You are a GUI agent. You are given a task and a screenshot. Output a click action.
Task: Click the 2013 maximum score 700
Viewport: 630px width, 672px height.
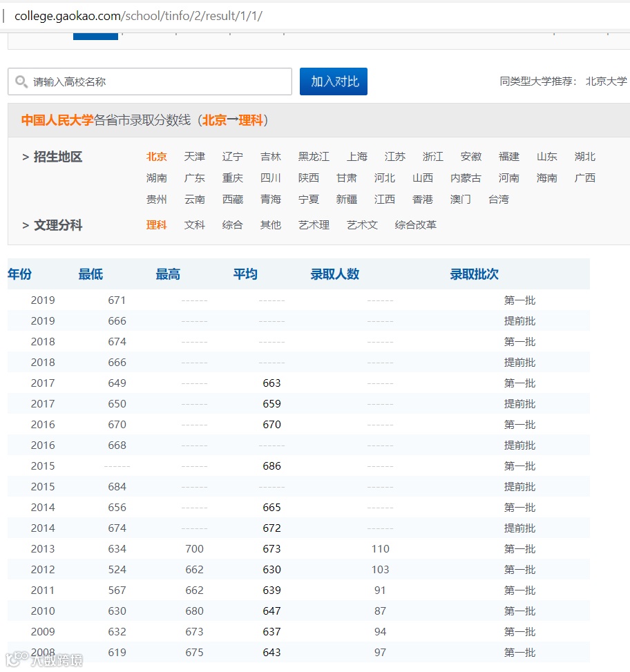195,549
